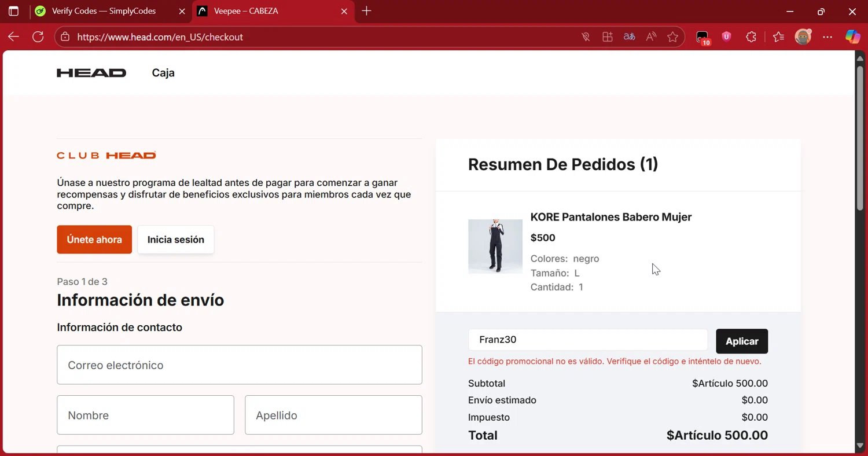Click the Colores: negro text

tap(565, 259)
